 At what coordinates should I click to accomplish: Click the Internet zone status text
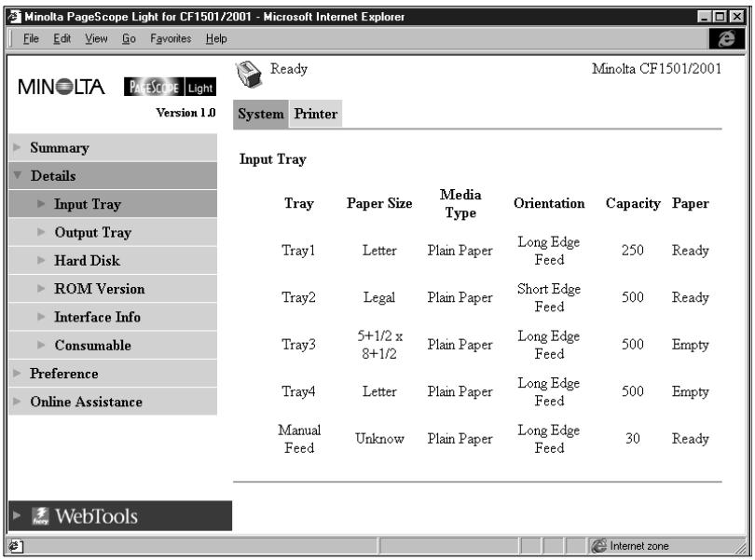coord(639,545)
